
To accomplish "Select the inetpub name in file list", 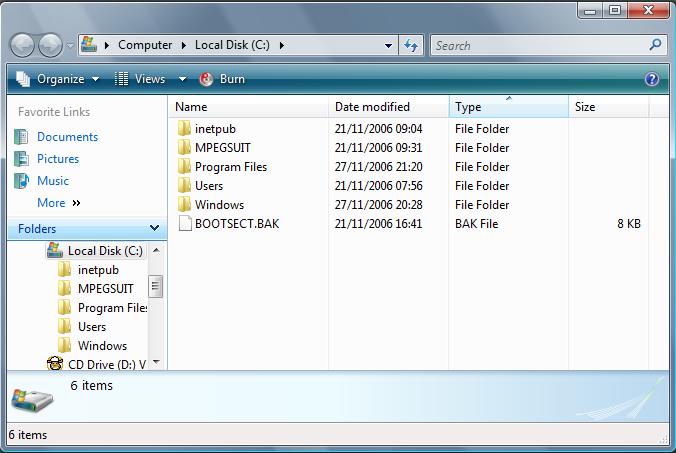I will 215,129.
